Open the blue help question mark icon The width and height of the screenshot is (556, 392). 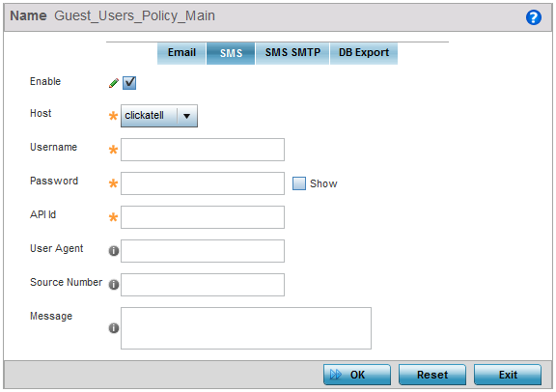click(x=533, y=17)
